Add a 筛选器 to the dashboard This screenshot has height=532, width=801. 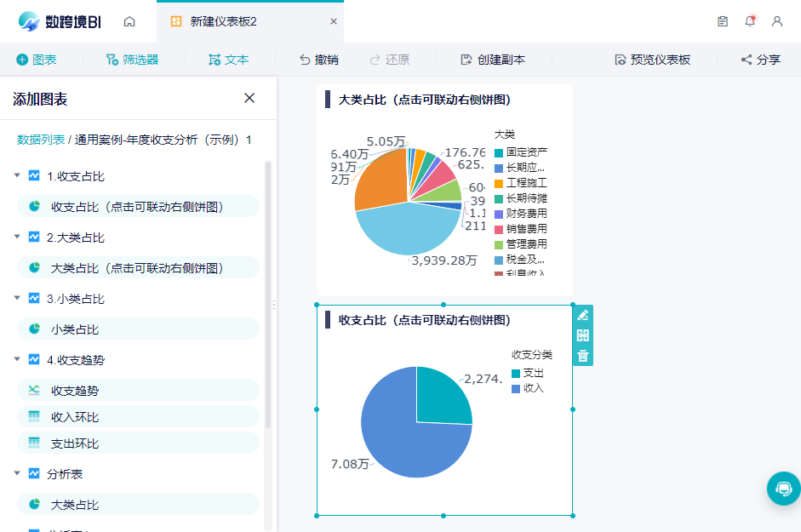pyautogui.click(x=132, y=60)
